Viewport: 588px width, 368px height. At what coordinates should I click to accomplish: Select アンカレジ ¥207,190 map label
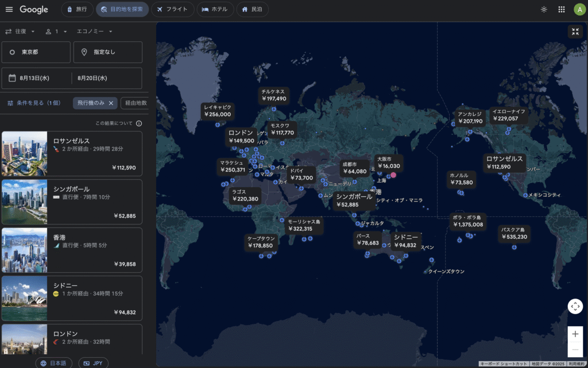pos(470,118)
